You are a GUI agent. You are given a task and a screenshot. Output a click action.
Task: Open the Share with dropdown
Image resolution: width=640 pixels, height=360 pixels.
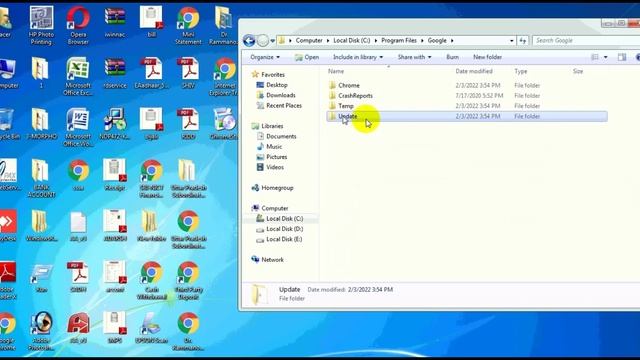click(x=414, y=57)
